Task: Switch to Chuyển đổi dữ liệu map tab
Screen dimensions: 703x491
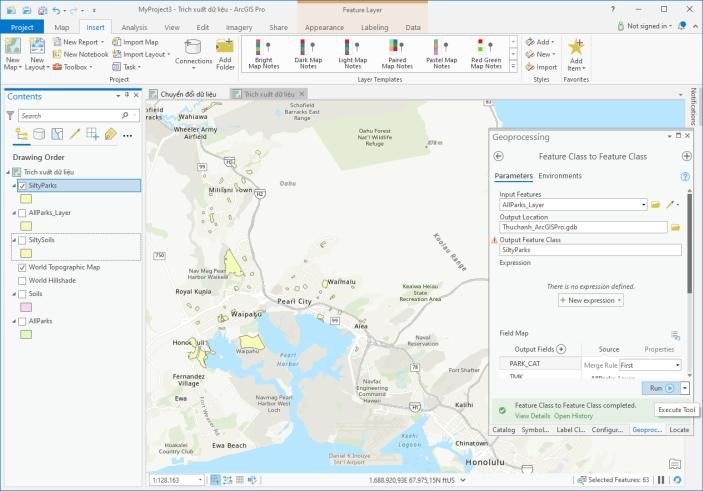Action: pyautogui.click(x=188, y=94)
